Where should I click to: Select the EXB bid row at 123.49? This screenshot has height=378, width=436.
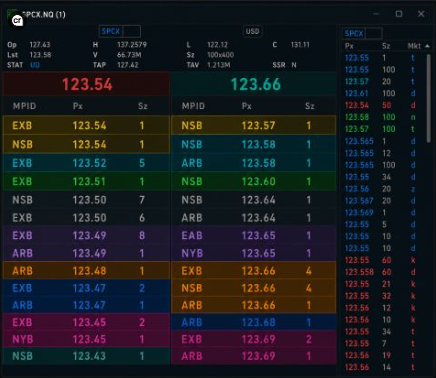tap(86, 235)
